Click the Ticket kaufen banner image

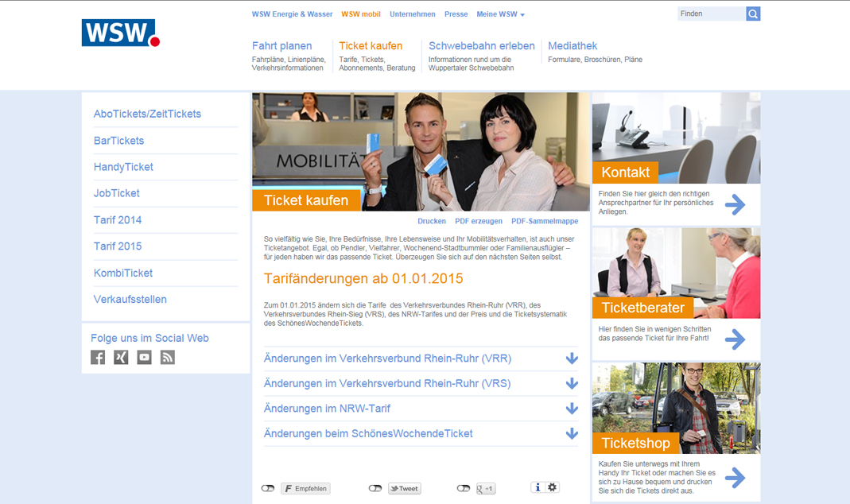click(421, 151)
